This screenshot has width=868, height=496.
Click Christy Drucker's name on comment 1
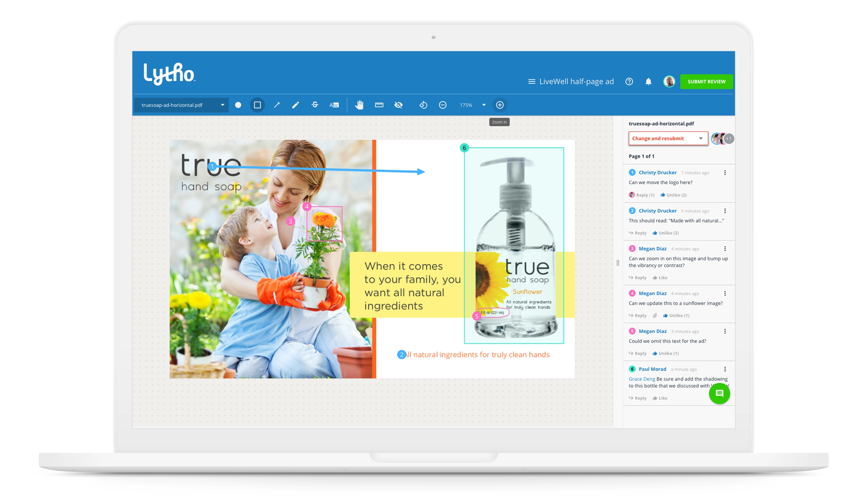coord(657,173)
